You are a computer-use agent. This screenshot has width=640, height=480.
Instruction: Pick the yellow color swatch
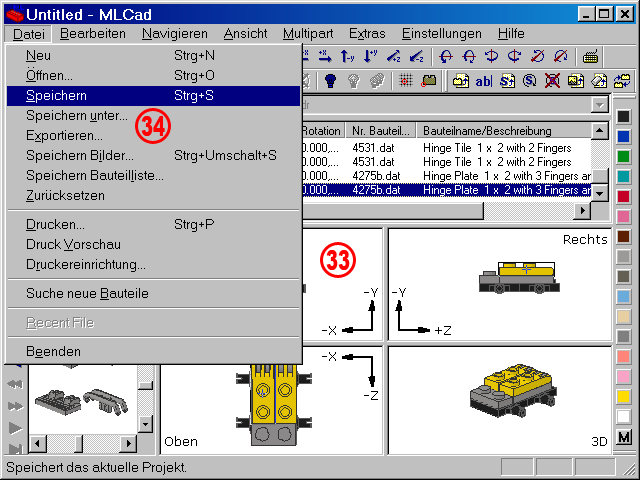click(623, 396)
